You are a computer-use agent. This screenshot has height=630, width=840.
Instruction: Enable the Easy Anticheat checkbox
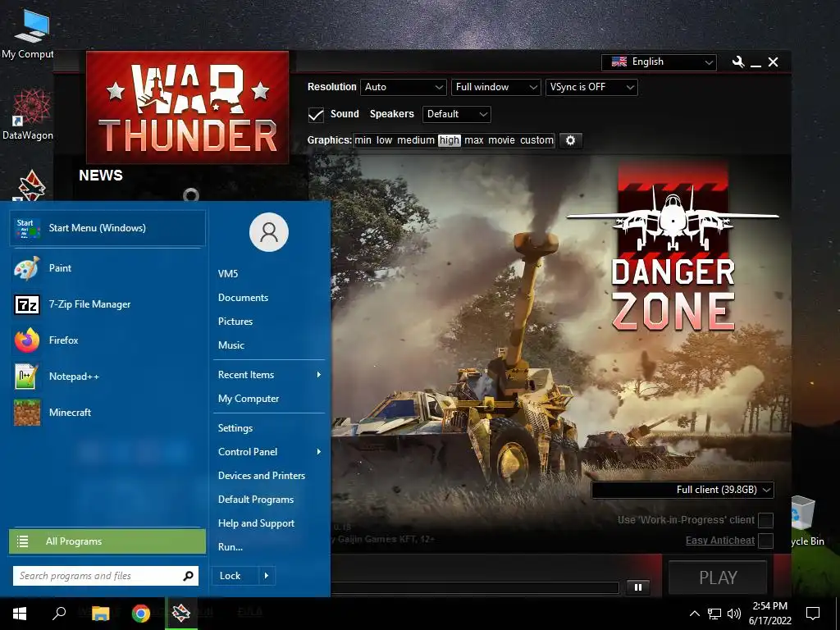coord(766,541)
